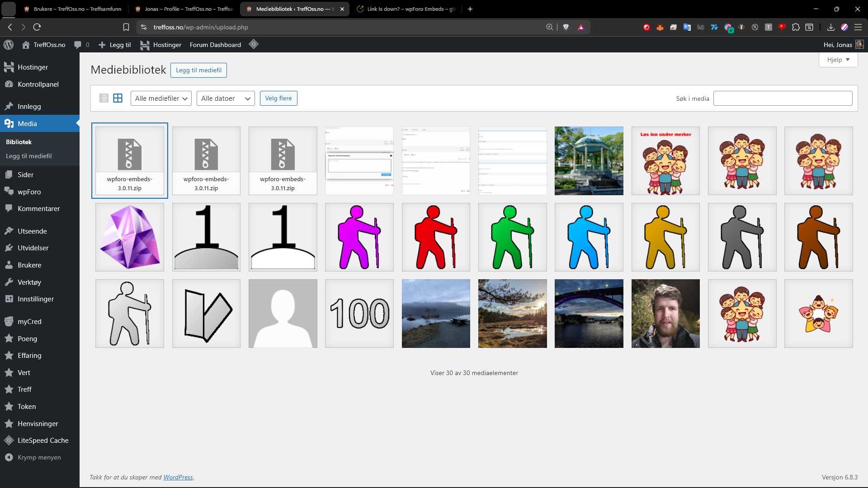
Task: Click LiteSpeed diamond icon in admin bar
Action: point(254,44)
